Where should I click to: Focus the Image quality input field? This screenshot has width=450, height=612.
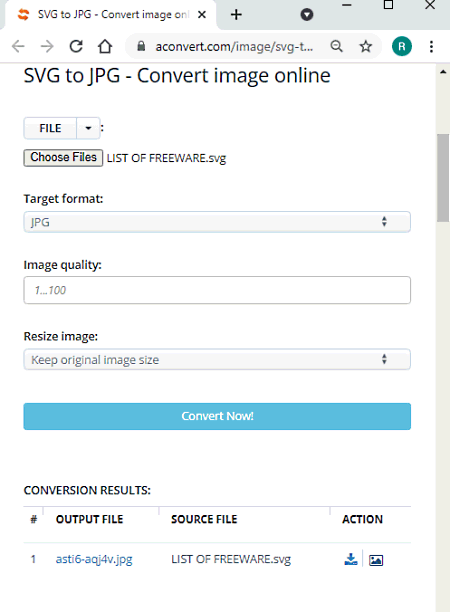tap(217, 290)
